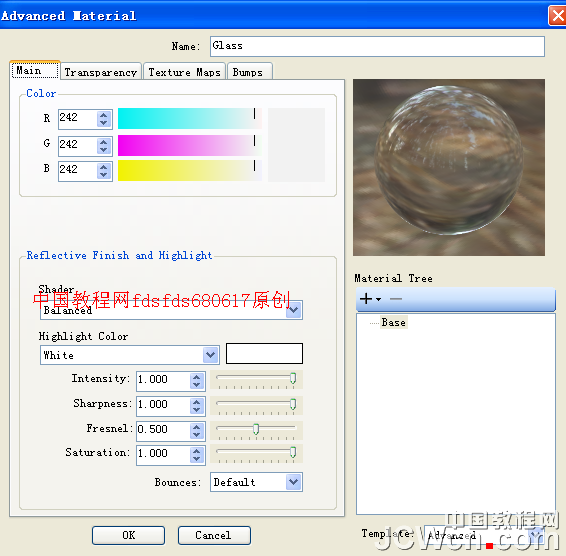566x556 pixels.
Task: Increase Saturation with the up arrow
Action: (x=197, y=451)
